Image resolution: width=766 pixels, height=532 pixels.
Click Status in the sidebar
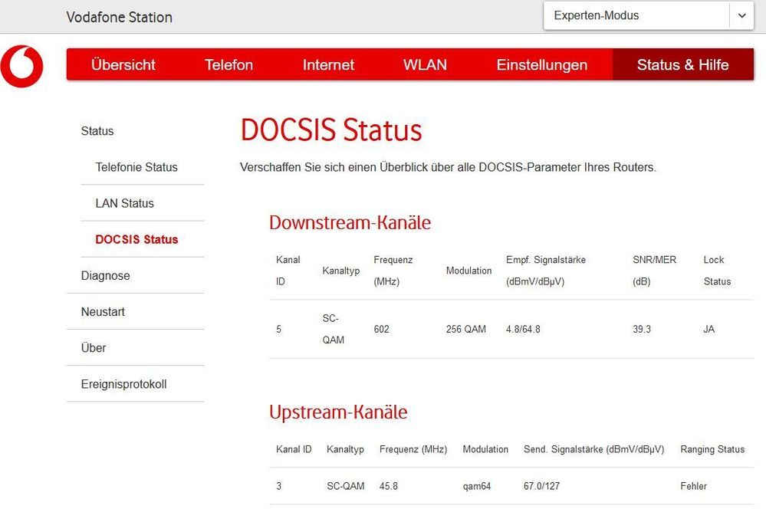click(x=97, y=131)
